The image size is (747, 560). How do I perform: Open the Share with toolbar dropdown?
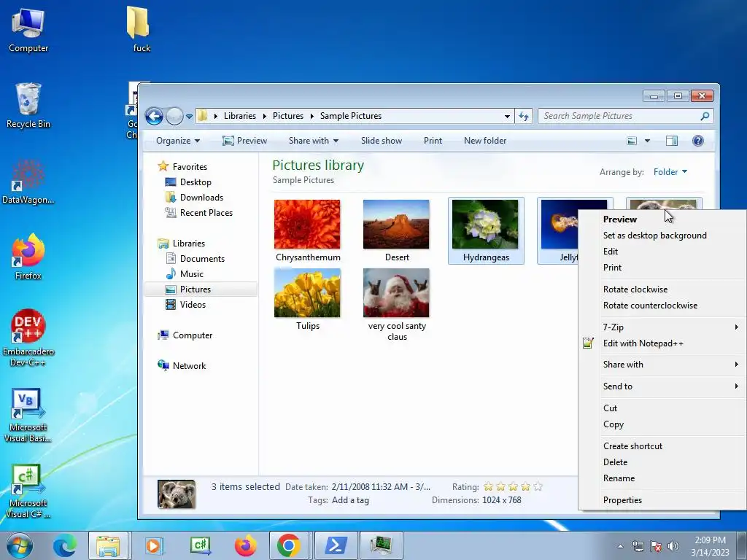coord(314,141)
